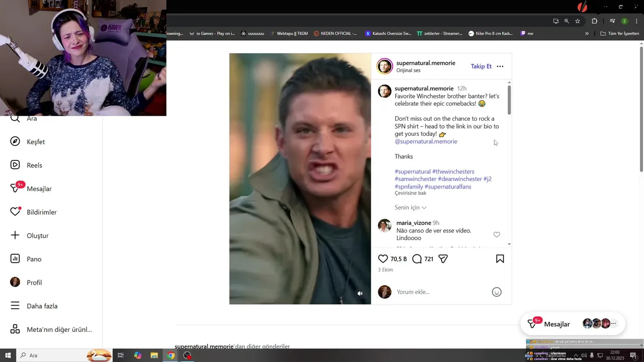644x362 pixels.
Task: Click the Oluştur plus icon
Action: point(15,235)
